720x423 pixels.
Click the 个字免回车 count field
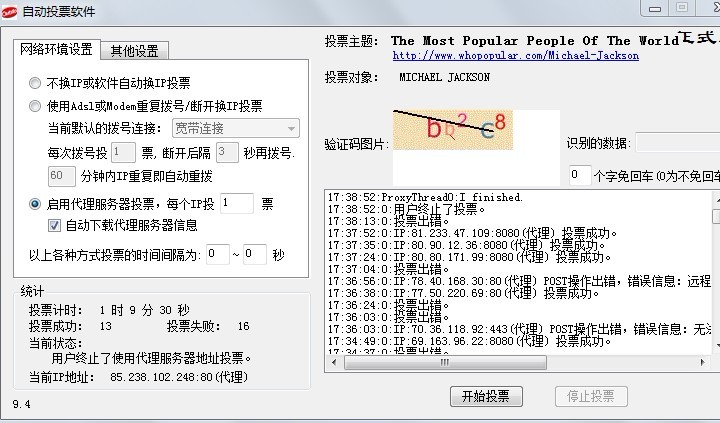580,175
